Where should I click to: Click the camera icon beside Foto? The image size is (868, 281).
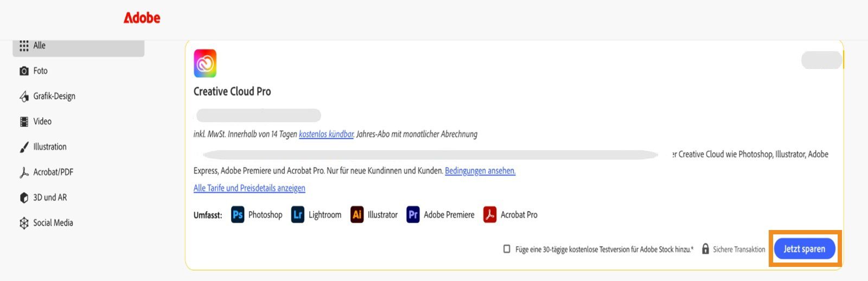coord(24,71)
